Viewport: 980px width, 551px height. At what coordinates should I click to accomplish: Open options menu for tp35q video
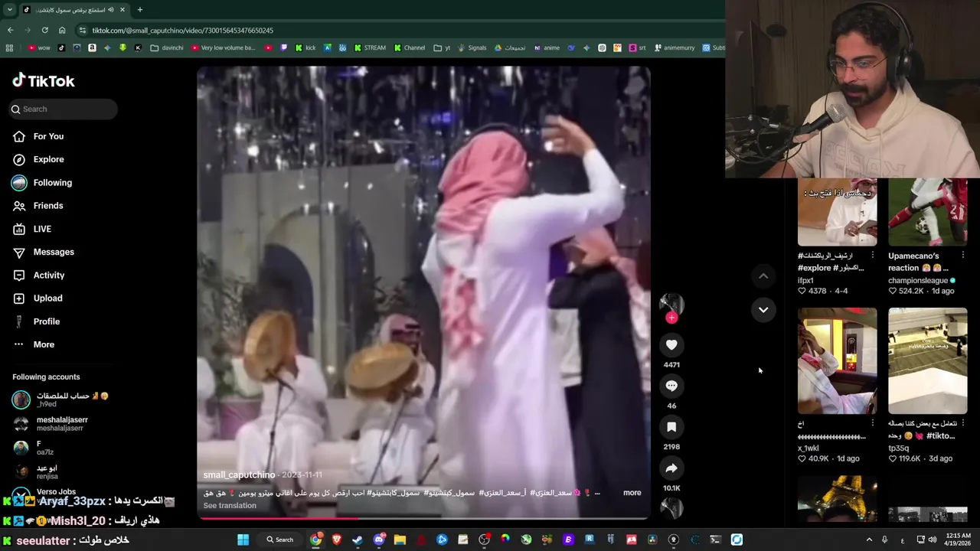pos(963,423)
